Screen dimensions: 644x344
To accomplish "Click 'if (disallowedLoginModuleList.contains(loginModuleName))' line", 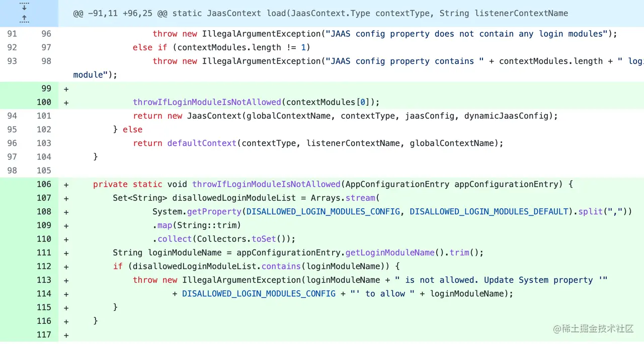I will point(257,266).
